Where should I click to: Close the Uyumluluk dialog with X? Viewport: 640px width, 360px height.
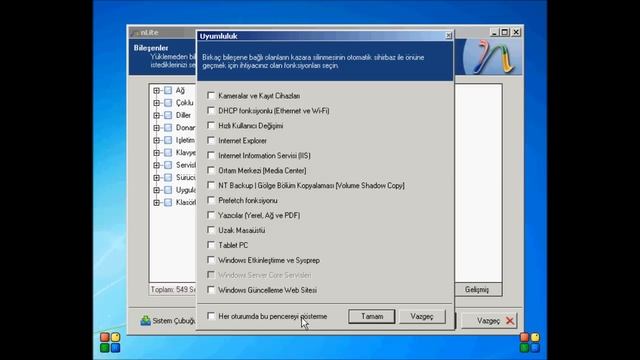(x=448, y=36)
